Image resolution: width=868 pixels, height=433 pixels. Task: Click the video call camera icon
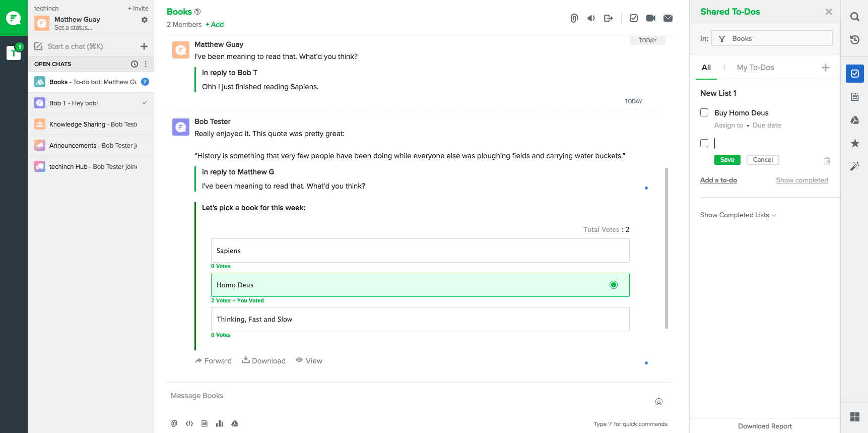click(650, 18)
